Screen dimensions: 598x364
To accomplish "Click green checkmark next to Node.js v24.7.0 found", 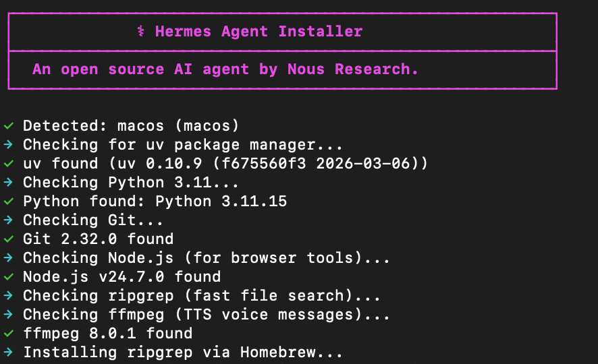I will [x=8, y=277].
